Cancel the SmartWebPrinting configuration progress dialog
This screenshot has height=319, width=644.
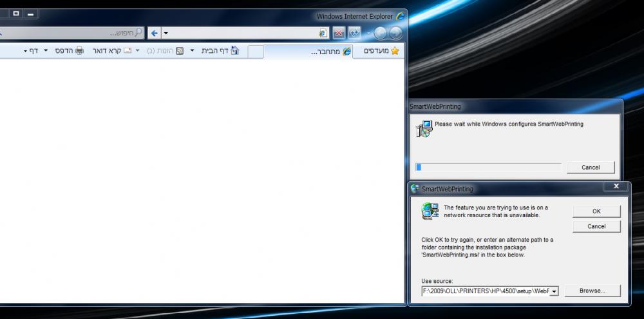coord(591,168)
